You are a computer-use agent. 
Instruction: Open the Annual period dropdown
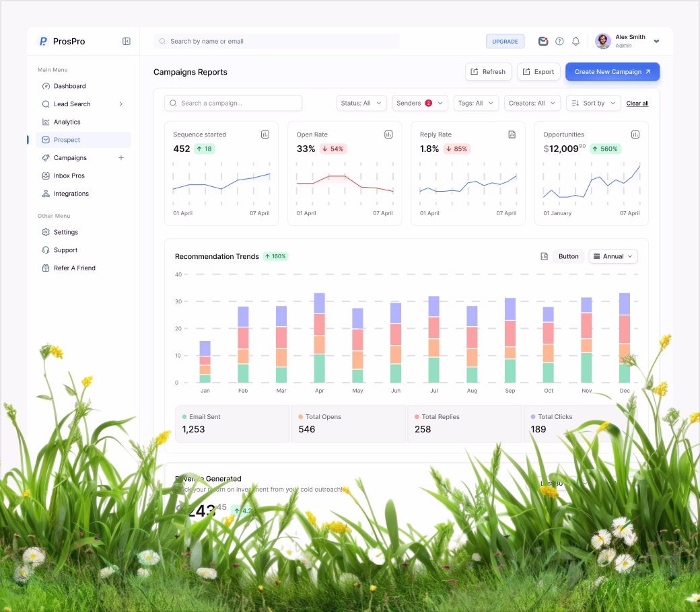coord(613,256)
